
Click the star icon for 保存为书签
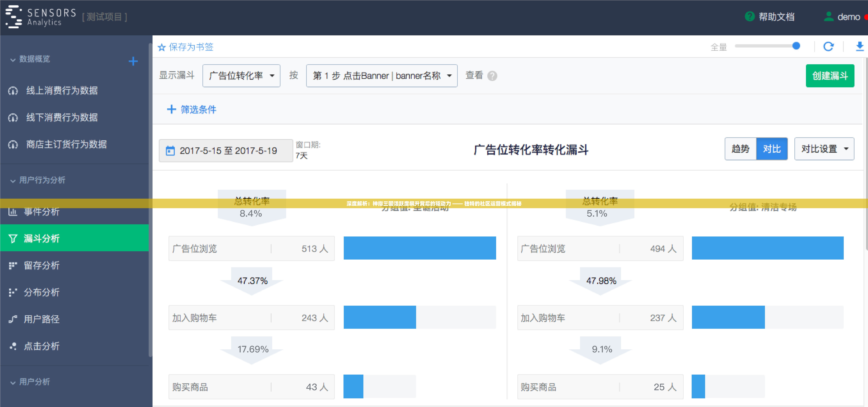click(162, 47)
